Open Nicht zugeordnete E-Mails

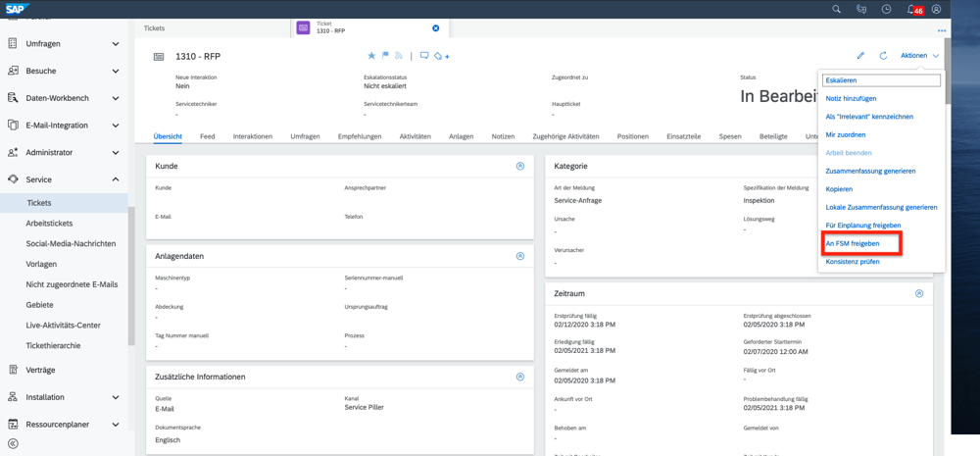coord(72,284)
